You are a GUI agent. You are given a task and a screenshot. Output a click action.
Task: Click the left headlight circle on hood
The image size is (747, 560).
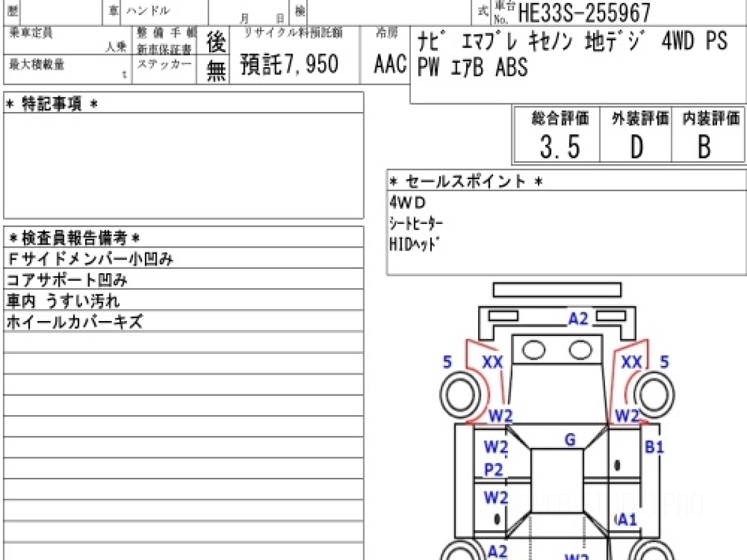(534, 350)
